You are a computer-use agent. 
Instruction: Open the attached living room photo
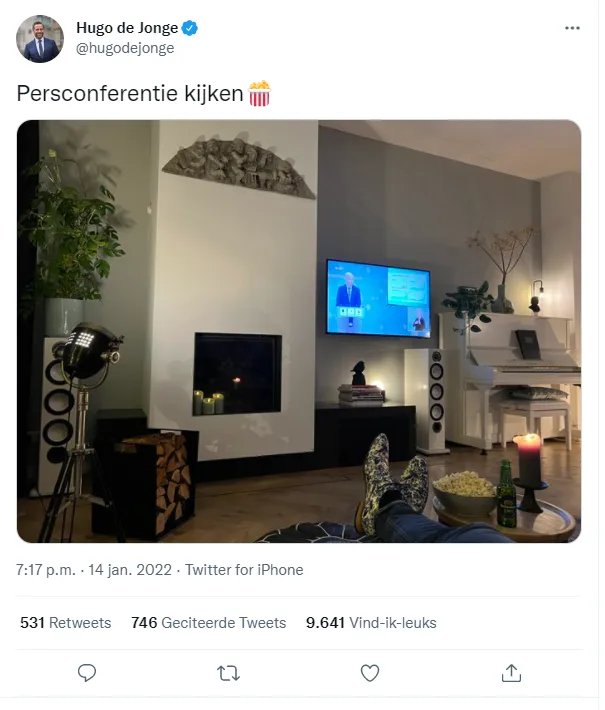pos(299,331)
